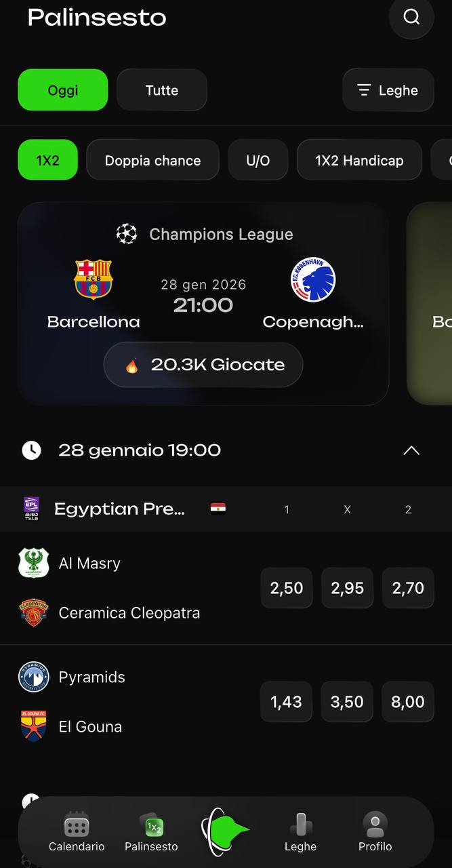
Task: Activate the Doppia chance market toggle
Action: 152,160
